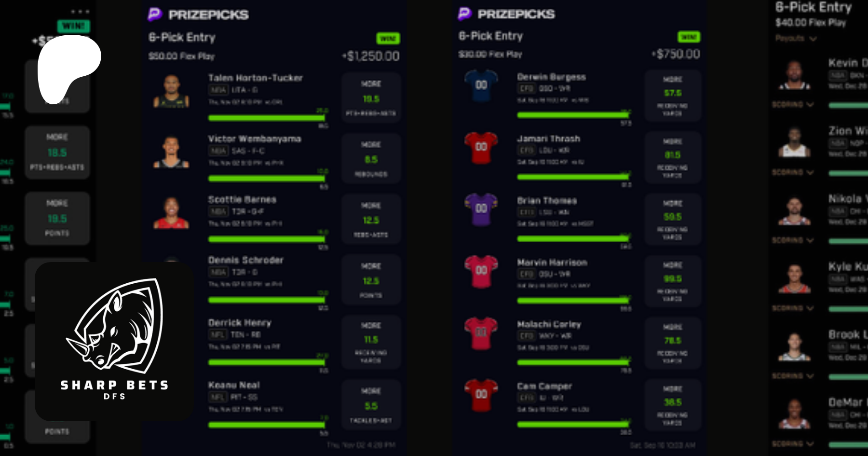Expand the SCORING section under Kyle Ku.

[x=793, y=308]
